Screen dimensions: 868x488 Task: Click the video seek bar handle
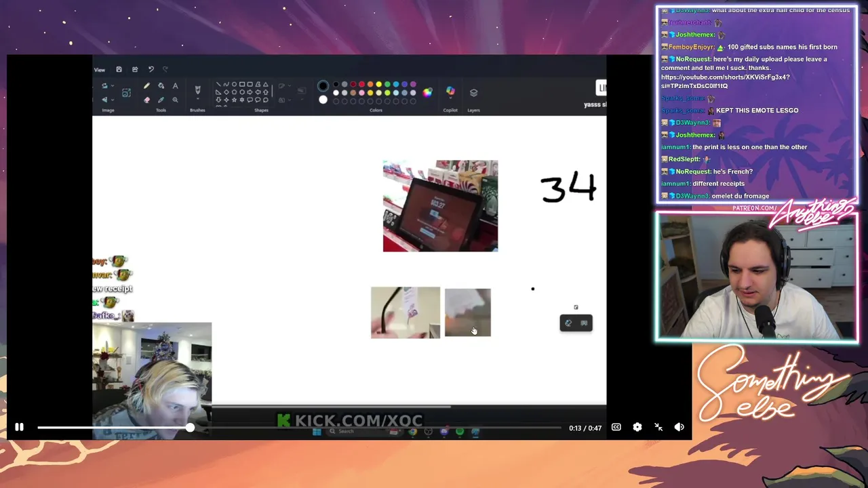click(190, 427)
